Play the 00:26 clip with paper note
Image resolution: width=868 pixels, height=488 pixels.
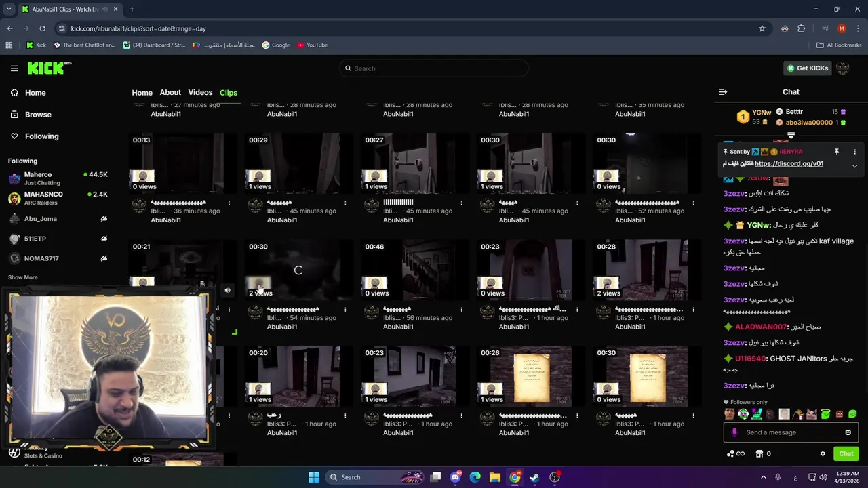[531, 376]
